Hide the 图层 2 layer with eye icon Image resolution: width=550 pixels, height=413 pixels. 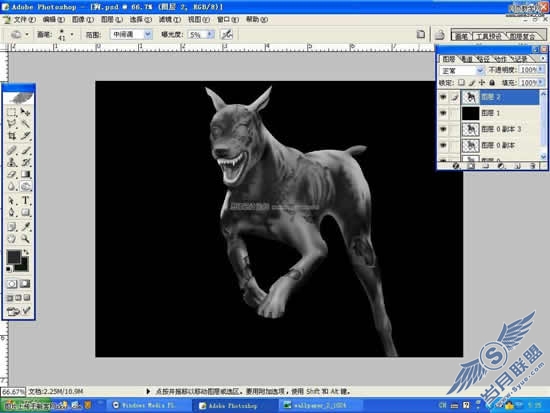tap(444, 97)
